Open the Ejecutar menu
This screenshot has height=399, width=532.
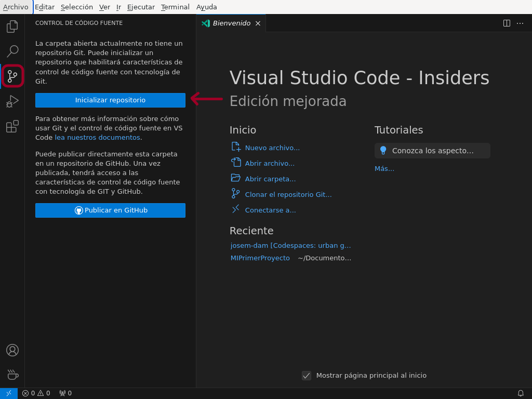(141, 7)
